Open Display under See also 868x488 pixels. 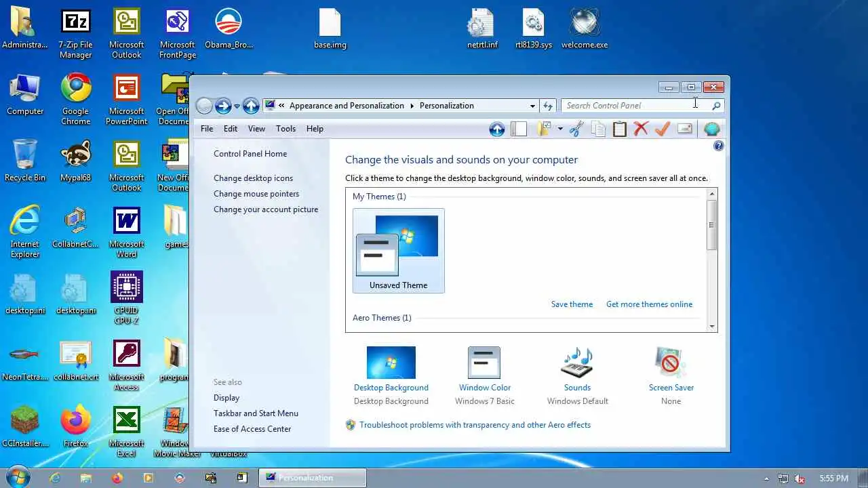pos(226,398)
